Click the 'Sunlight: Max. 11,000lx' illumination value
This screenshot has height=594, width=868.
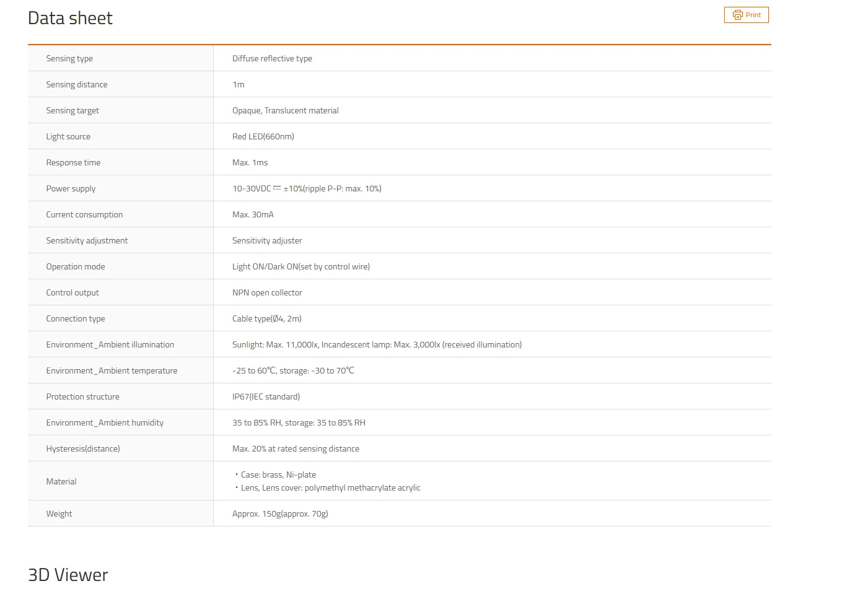pos(377,345)
